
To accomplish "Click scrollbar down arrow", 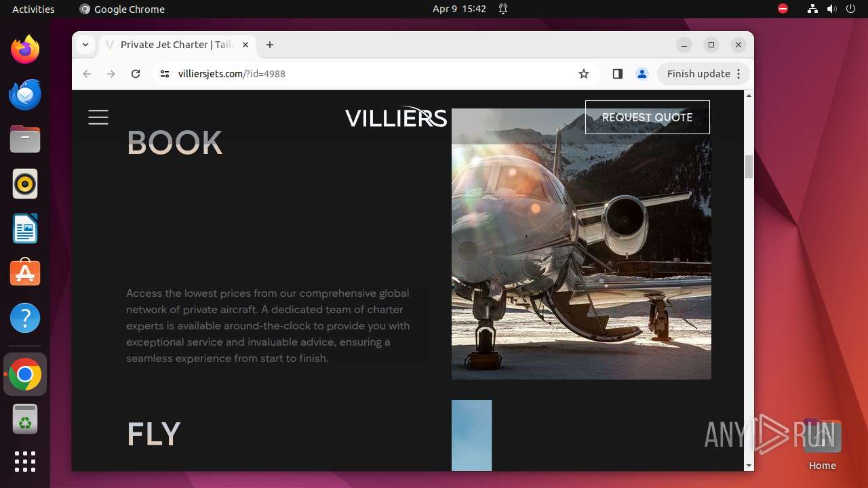I will tap(749, 466).
